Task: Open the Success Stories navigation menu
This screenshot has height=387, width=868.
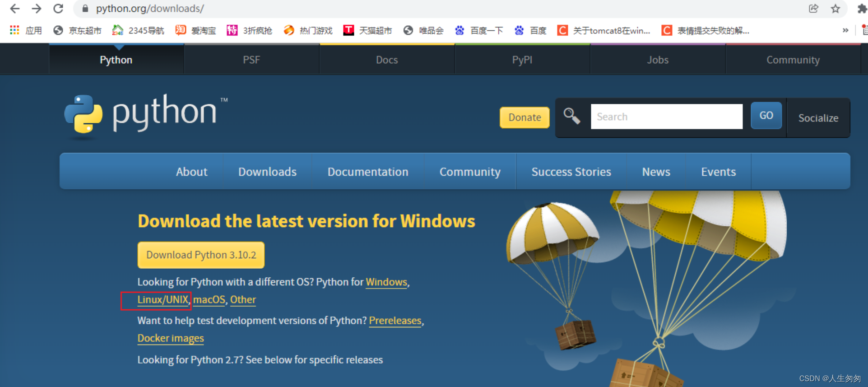Action: pos(571,172)
